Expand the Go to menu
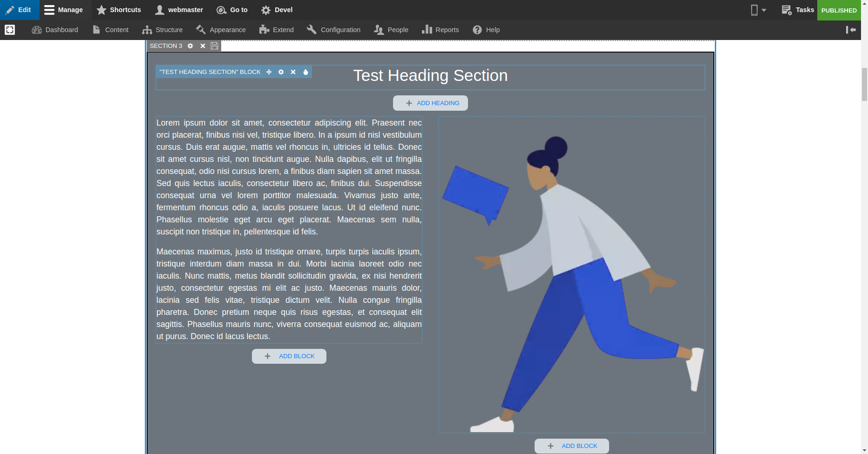Image resolution: width=868 pixels, height=454 pixels. point(232,10)
